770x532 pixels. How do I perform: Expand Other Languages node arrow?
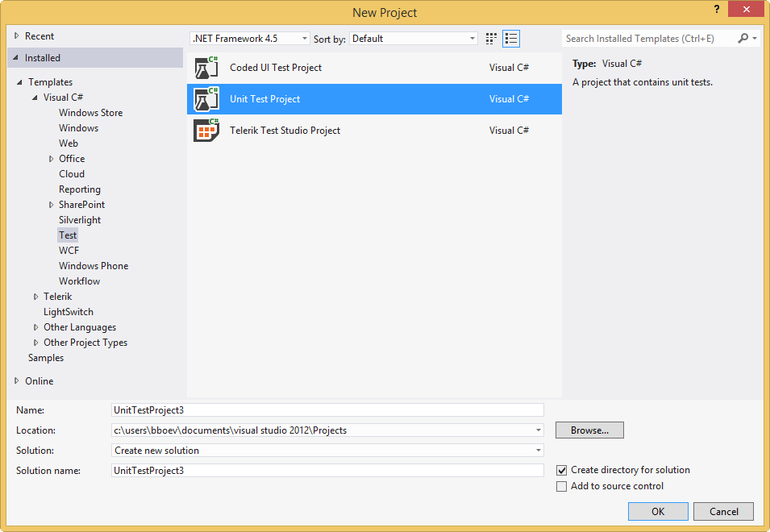[35, 327]
